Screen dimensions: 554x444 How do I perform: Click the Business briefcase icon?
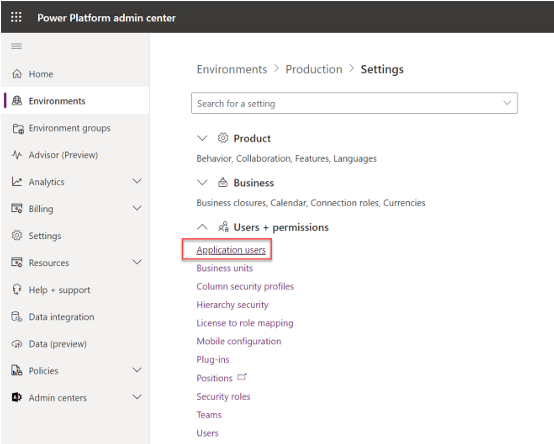pos(223,182)
